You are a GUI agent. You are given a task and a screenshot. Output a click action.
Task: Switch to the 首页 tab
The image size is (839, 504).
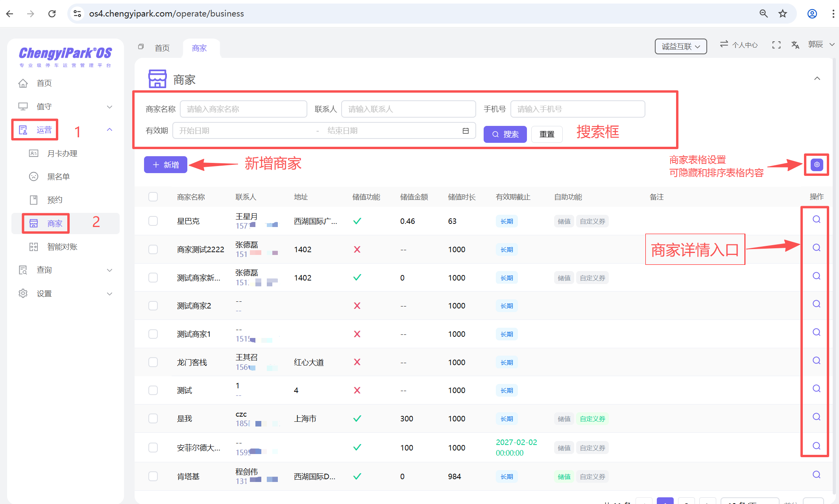(x=162, y=48)
